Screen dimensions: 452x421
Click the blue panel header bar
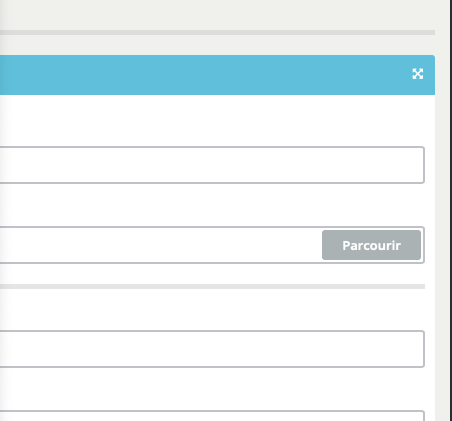(217, 75)
